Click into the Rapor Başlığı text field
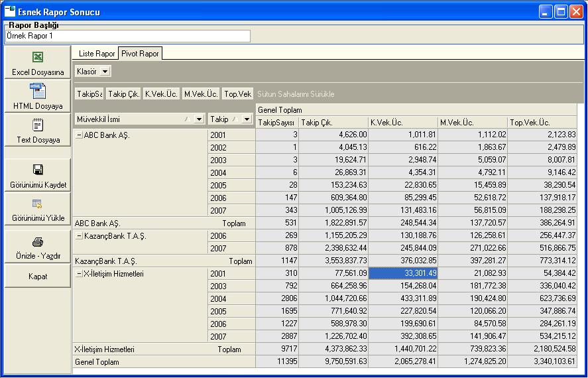Screen dimensions: 588x378 pos(127,36)
